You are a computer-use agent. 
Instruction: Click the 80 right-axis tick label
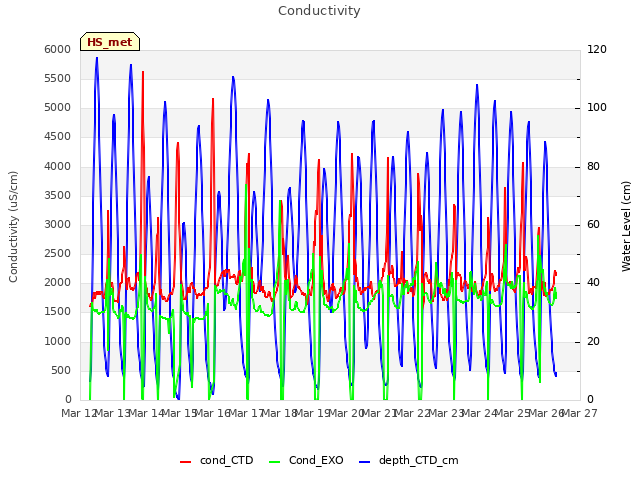pos(593,167)
